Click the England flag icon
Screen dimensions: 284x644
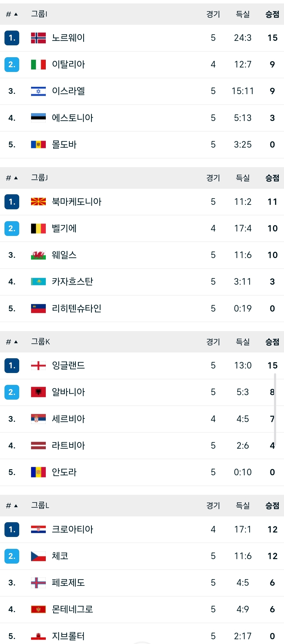click(38, 366)
